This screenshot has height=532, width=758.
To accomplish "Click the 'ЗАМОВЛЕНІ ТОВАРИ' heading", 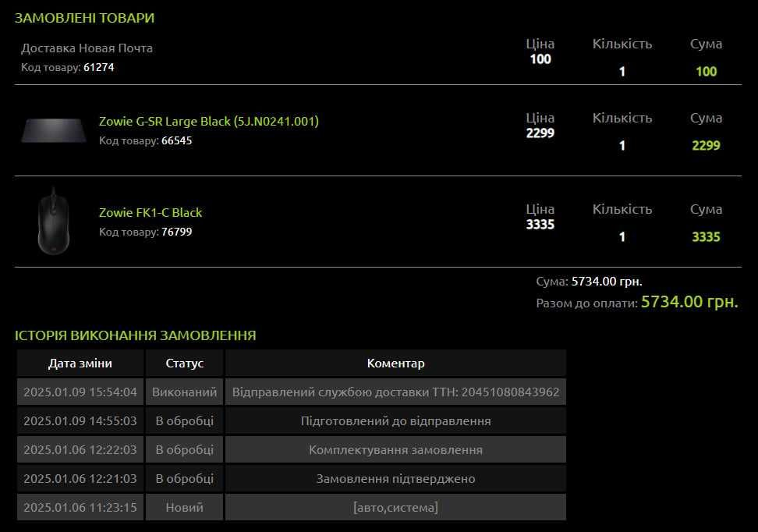I will pyautogui.click(x=84, y=18).
